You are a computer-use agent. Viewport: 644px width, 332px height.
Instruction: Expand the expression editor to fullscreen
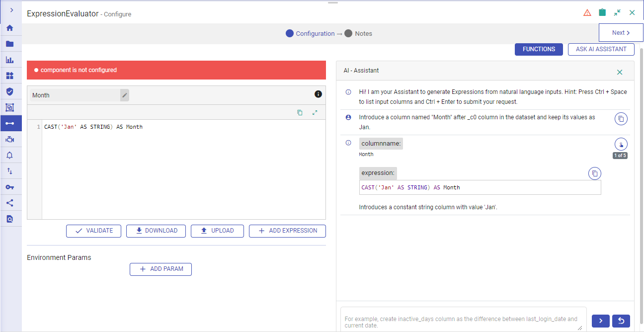pyautogui.click(x=315, y=112)
